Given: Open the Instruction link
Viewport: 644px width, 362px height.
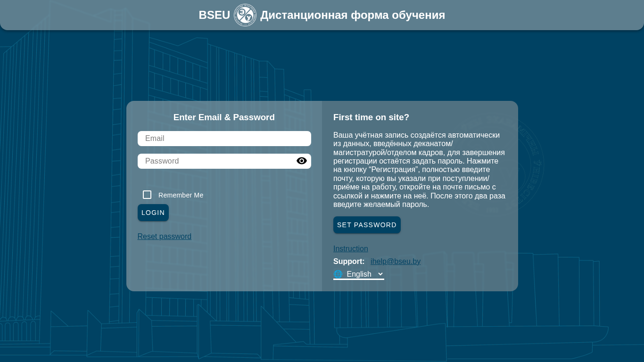Looking at the screenshot, I should 351,249.
